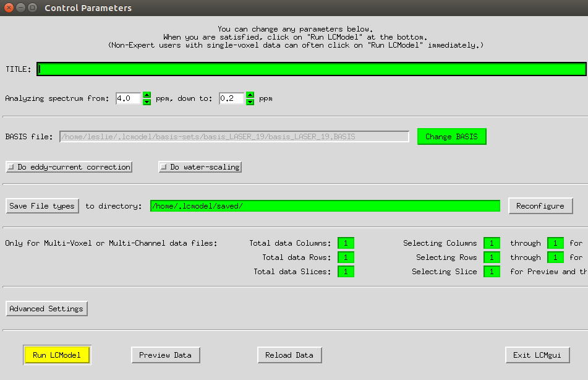The height and width of the screenshot is (380, 588).
Task: Increase the spectrum start ppm value
Action: (147, 95)
